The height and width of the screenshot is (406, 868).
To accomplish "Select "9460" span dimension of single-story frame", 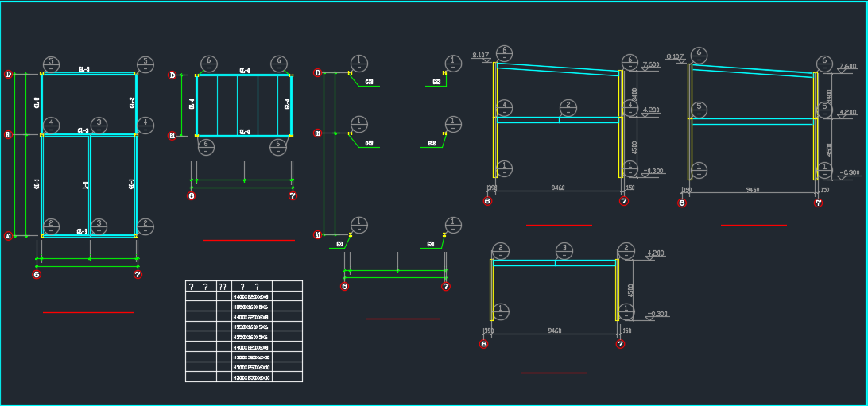I will [x=555, y=331].
